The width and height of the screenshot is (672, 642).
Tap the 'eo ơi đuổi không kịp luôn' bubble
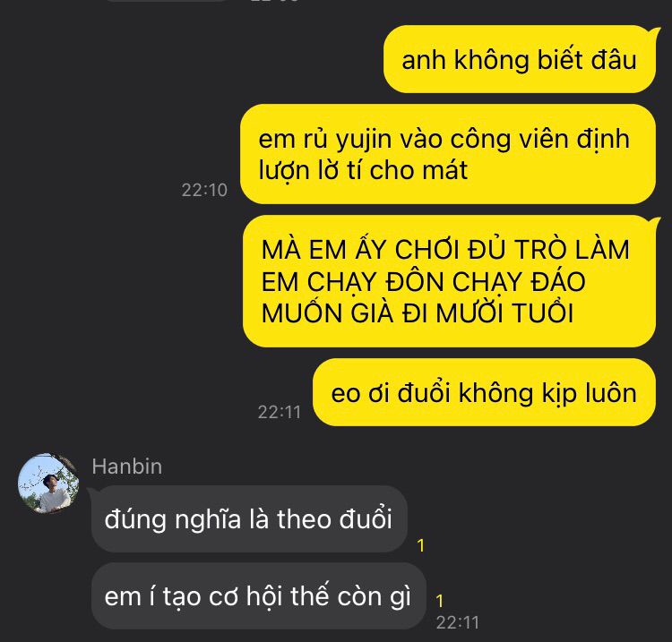click(x=484, y=392)
